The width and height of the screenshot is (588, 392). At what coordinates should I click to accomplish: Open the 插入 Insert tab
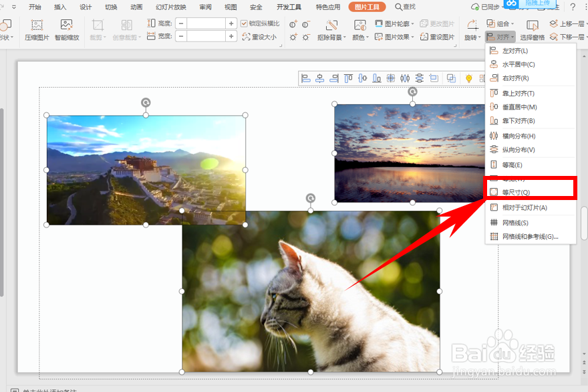[60, 7]
